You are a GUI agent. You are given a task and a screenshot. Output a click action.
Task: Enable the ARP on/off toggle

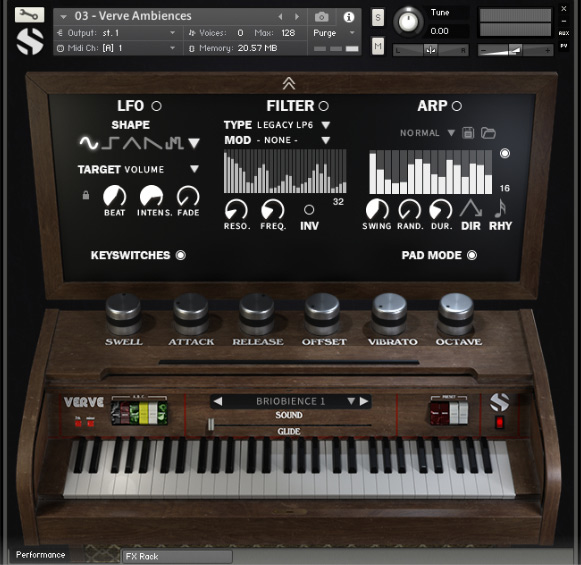[x=456, y=106]
